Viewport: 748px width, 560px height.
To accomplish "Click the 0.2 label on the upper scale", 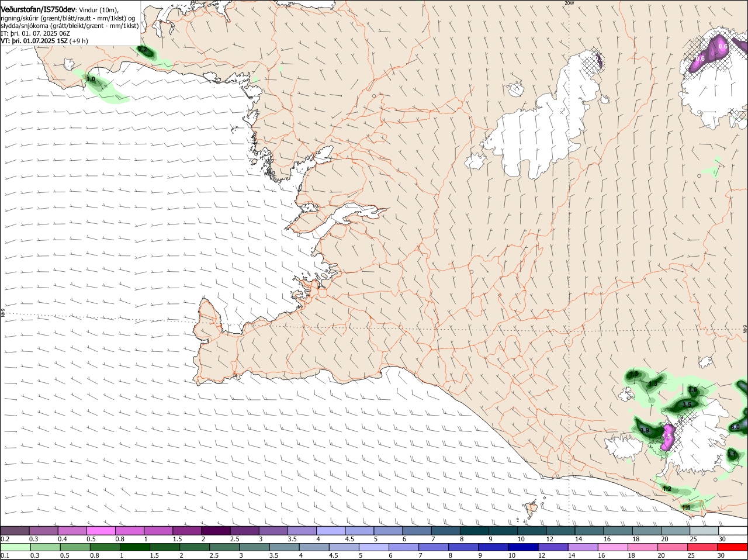I will click(x=5, y=539).
